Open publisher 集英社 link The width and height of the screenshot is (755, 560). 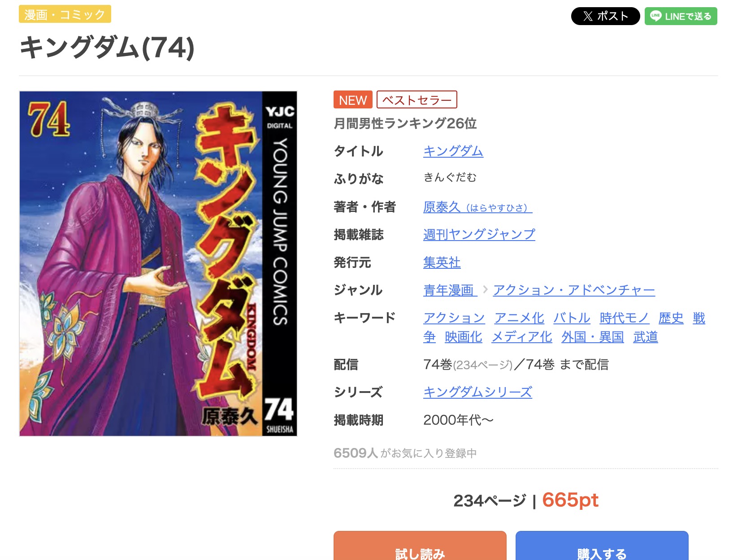point(442,262)
